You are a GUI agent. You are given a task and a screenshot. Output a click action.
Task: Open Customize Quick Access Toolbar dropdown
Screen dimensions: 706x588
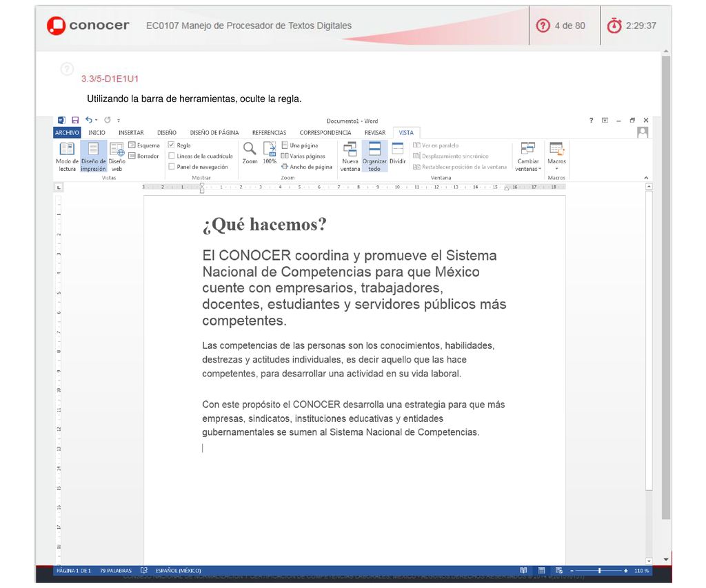(x=119, y=120)
